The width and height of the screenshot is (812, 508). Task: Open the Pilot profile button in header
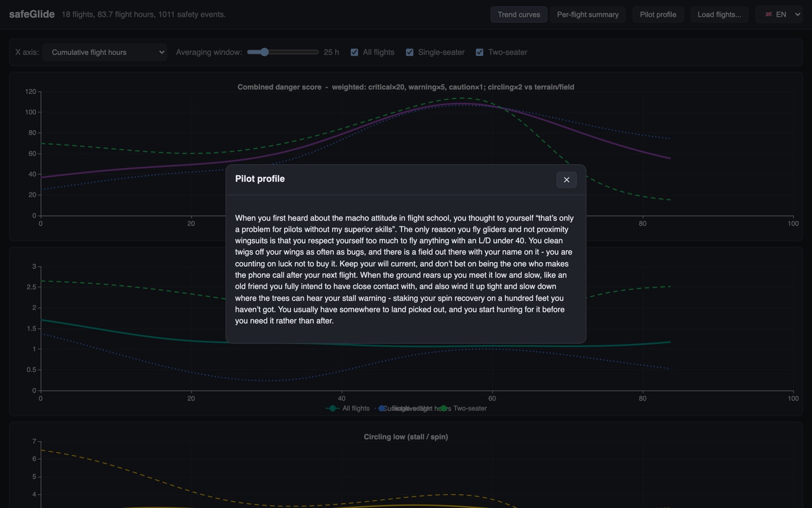pos(658,15)
